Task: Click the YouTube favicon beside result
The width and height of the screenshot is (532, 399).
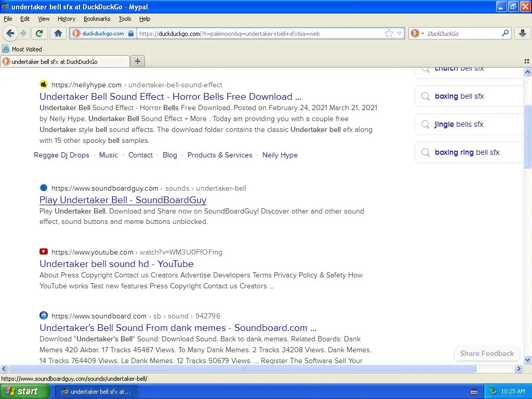Action: pos(44,251)
